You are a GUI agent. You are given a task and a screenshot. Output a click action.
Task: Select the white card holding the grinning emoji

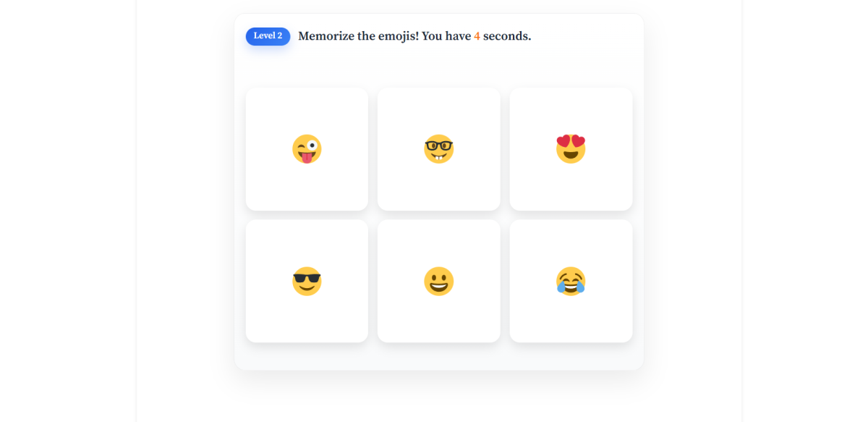pos(438,281)
